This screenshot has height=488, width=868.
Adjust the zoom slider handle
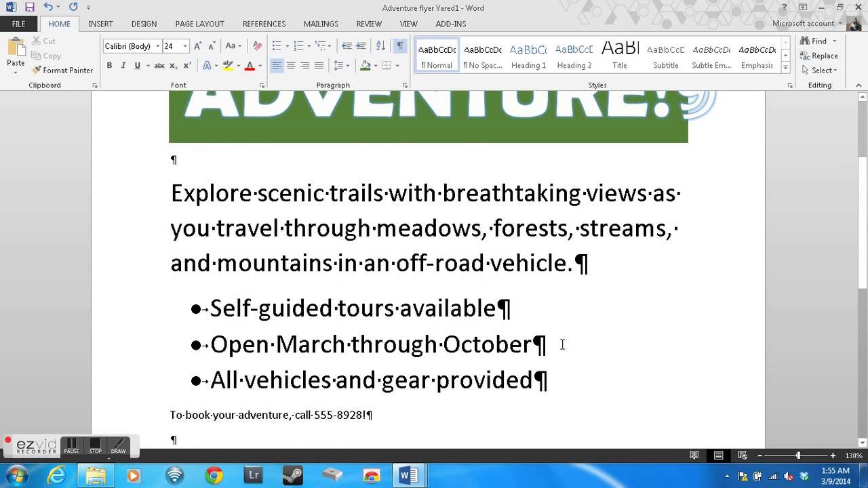point(798,455)
